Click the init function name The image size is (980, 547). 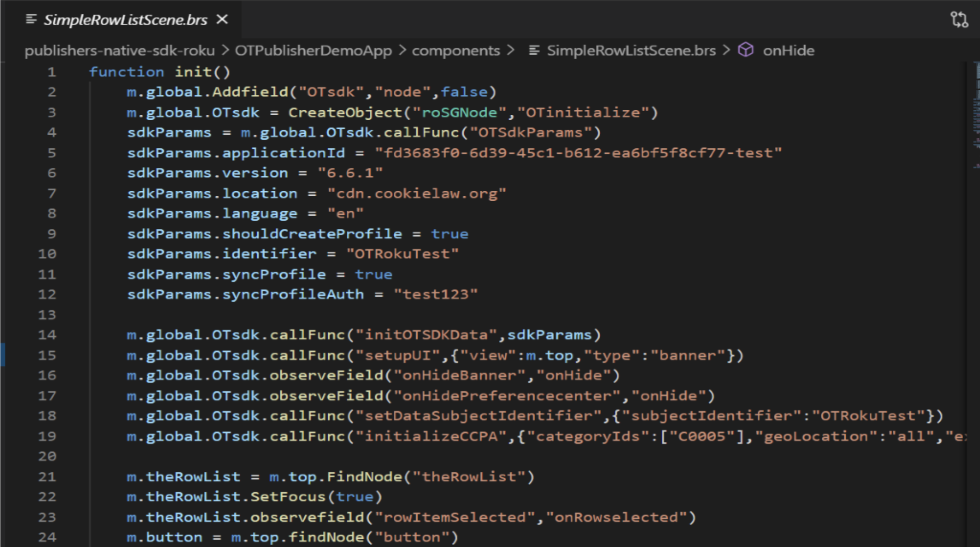194,72
